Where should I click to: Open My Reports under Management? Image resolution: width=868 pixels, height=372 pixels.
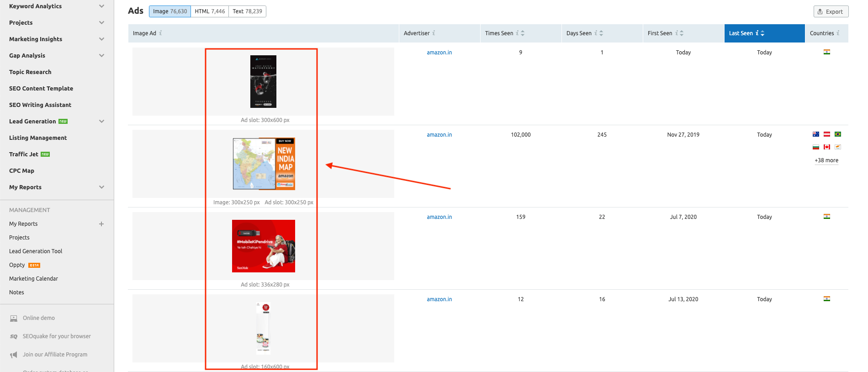pos(23,224)
